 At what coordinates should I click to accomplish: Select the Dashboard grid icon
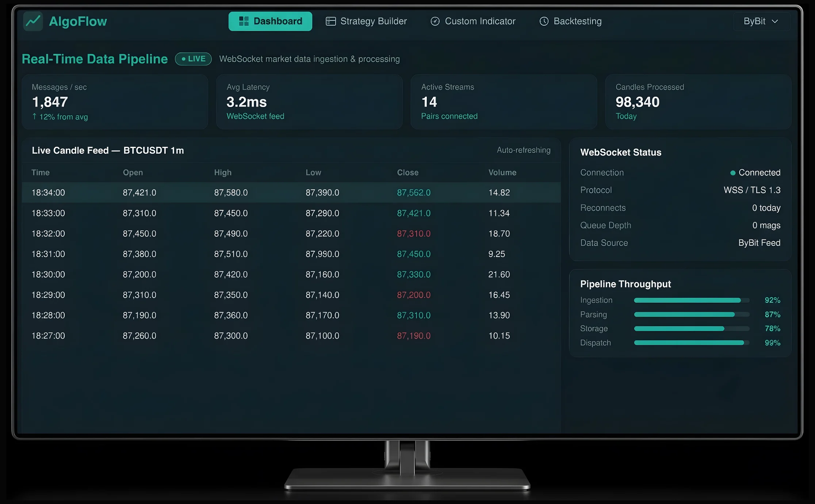click(x=244, y=21)
